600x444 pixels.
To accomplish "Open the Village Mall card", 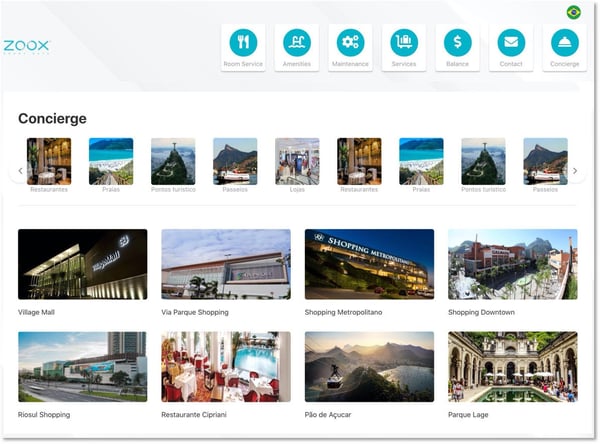I will point(82,264).
